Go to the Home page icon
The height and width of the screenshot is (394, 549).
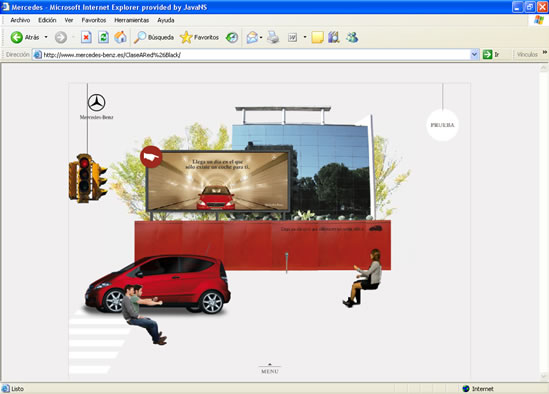click(x=120, y=37)
